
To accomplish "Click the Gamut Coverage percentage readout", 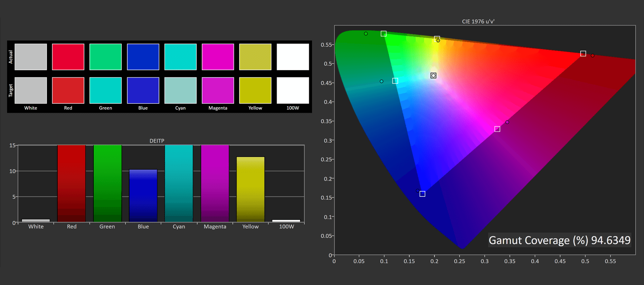I will coord(559,240).
